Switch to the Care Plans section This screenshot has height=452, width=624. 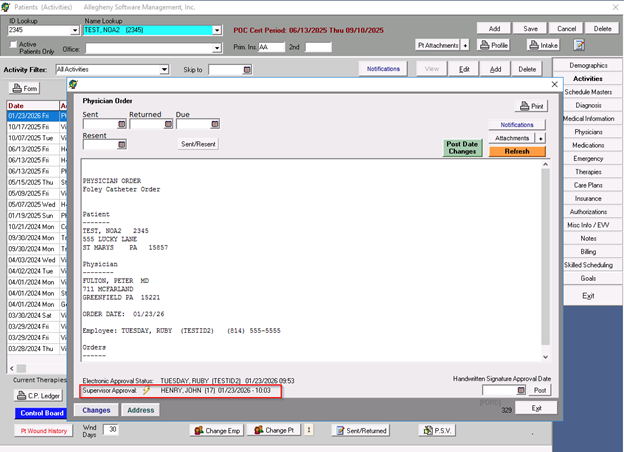click(588, 185)
